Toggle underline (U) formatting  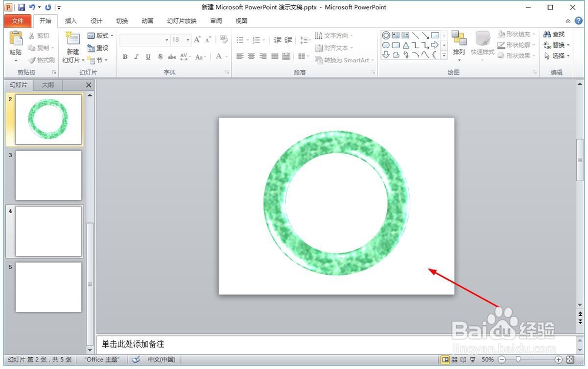[148, 57]
